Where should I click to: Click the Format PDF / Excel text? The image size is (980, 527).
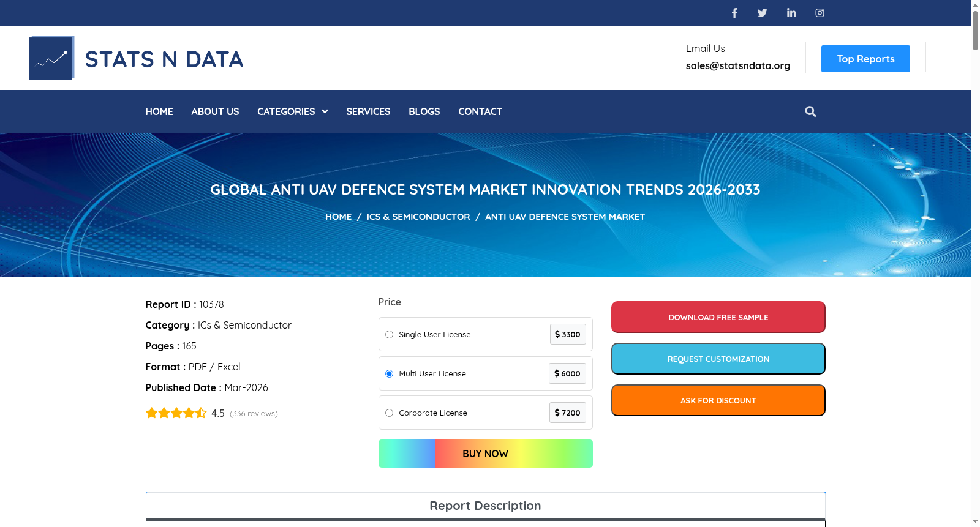click(x=193, y=367)
